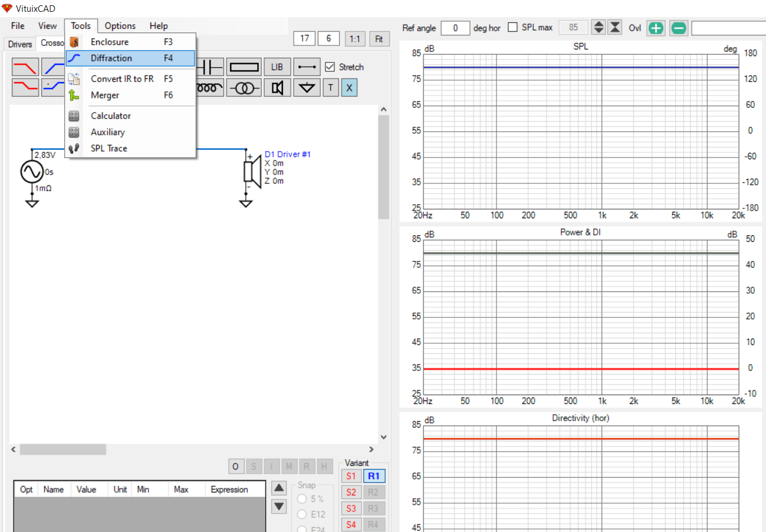
Task: Select the wire connection tool
Action: (x=307, y=67)
